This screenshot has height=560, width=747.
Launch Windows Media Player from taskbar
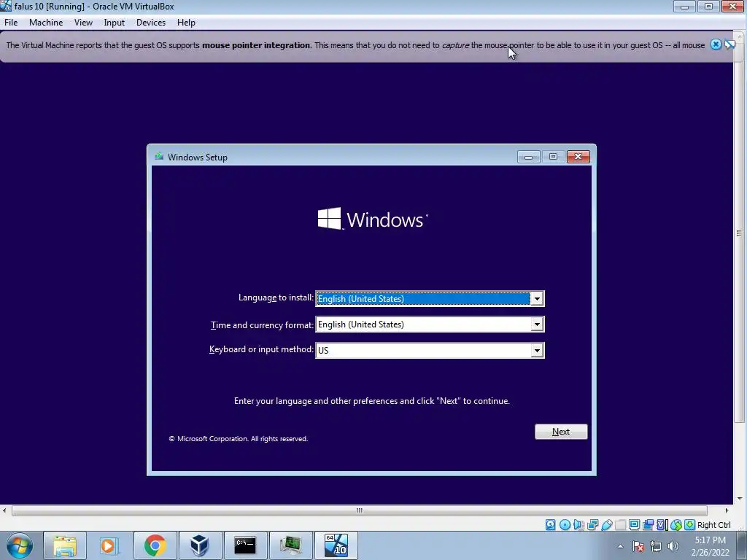coord(109,545)
